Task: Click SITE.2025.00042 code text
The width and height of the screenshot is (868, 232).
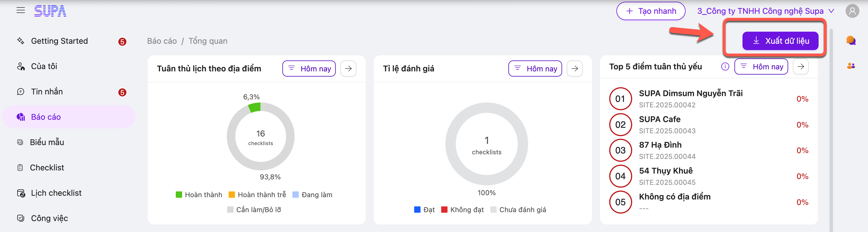Action: (x=667, y=105)
